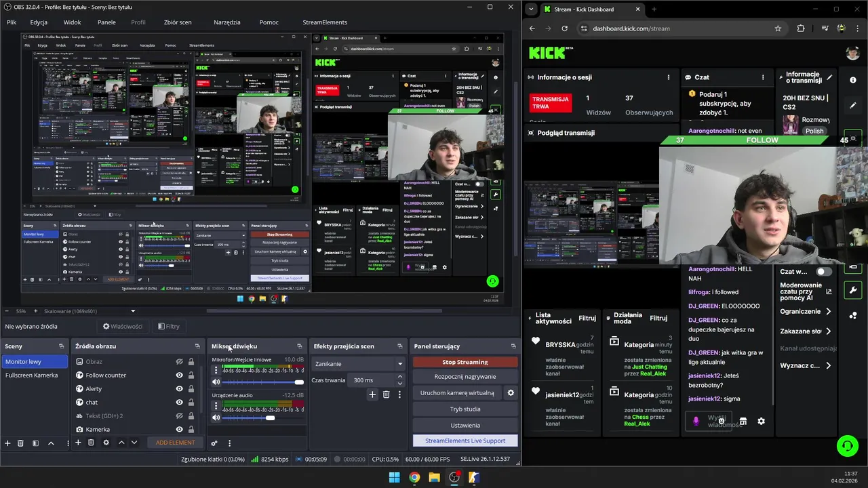This screenshot has height=488, width=868.
Task: Open the Kick profile avatar
Action: click(852, 53)
